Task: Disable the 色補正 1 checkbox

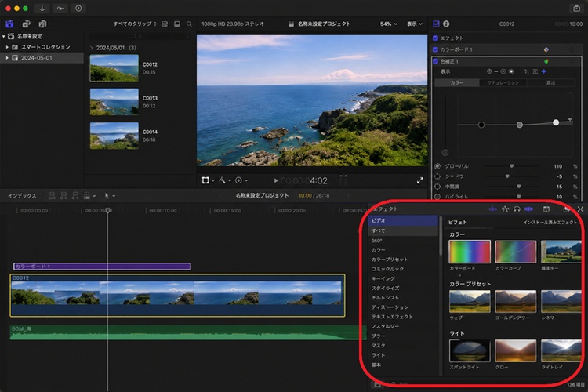Action: pyautogui.click(x=435, y=61)
